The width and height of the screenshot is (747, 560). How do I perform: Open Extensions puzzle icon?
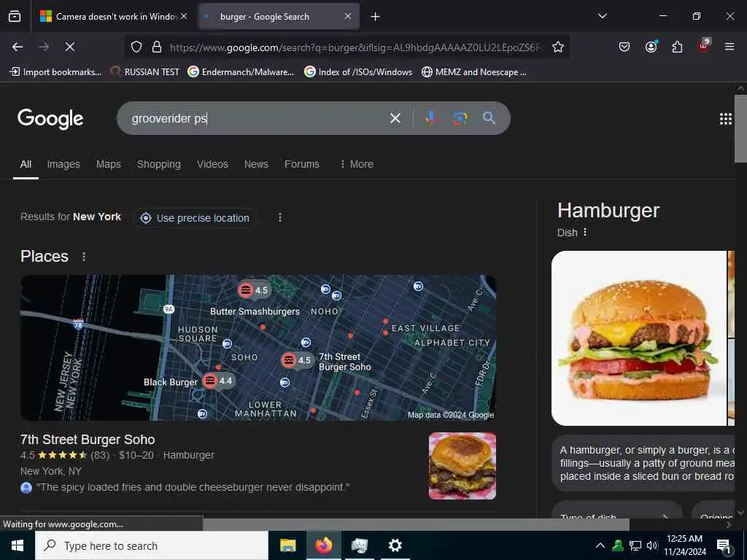(x=677, y=47)
